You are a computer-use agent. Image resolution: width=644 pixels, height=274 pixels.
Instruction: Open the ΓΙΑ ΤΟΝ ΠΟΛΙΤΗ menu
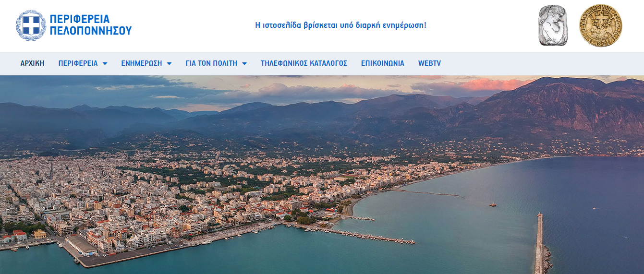tap(211, 63)
